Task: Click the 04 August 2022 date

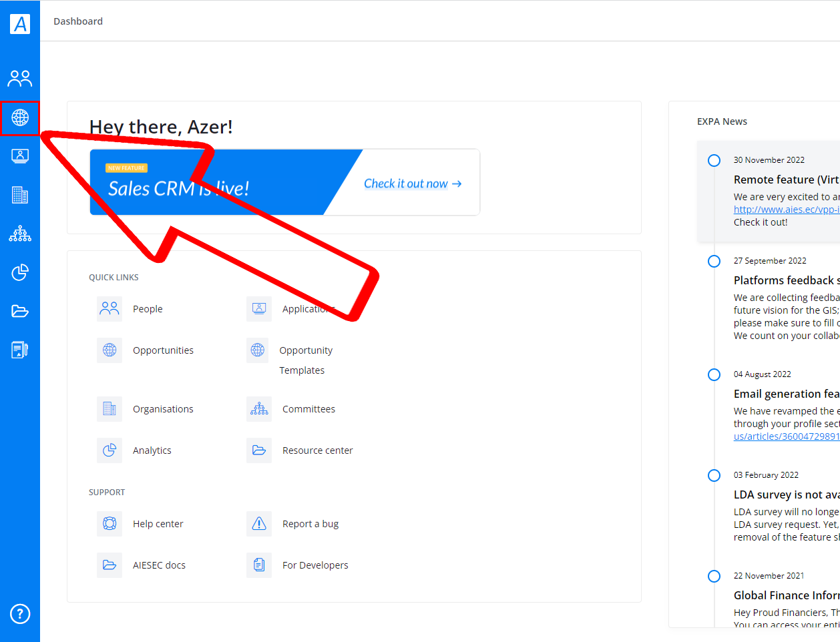Action: point(763,374)
